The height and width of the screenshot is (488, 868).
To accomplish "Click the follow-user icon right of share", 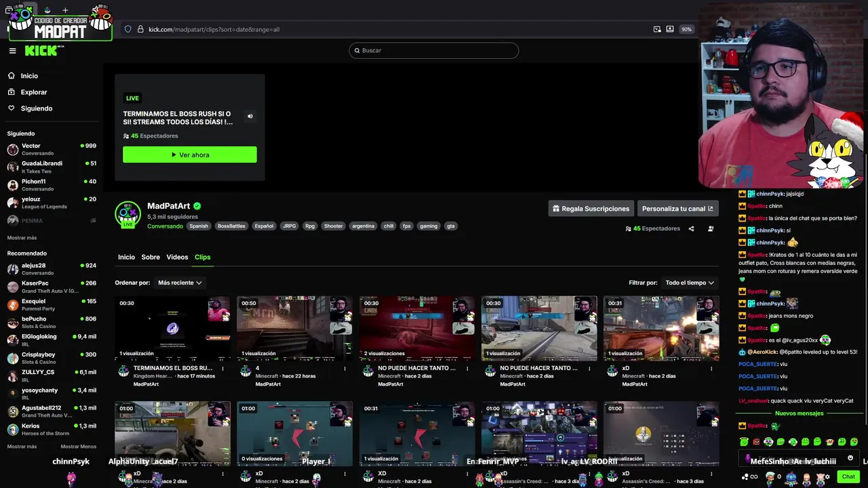I will [x=711, y=229].
